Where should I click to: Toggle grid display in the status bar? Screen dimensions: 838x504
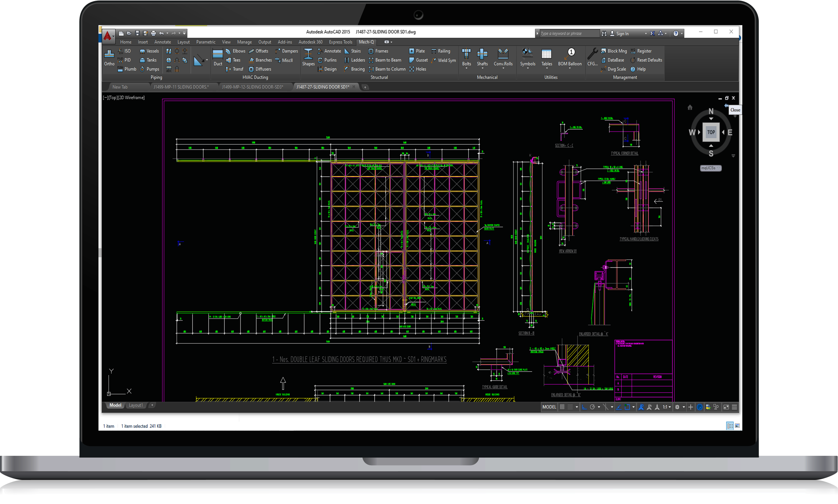click(562, 407)
